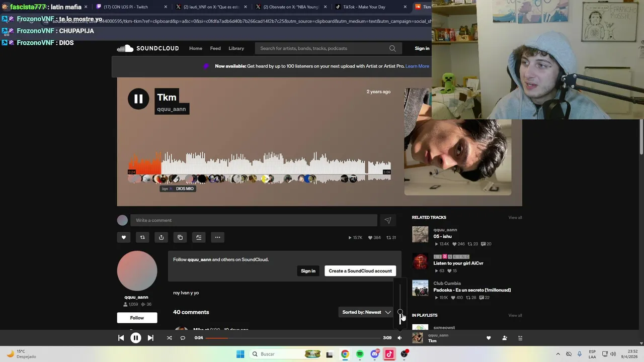The image size is (644, 362).
Task: Copy the track link with the copy icon
Action: tap(180, 237)
